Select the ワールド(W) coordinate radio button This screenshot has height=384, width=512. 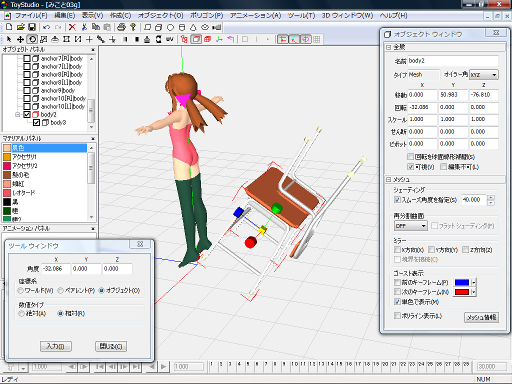21,291
